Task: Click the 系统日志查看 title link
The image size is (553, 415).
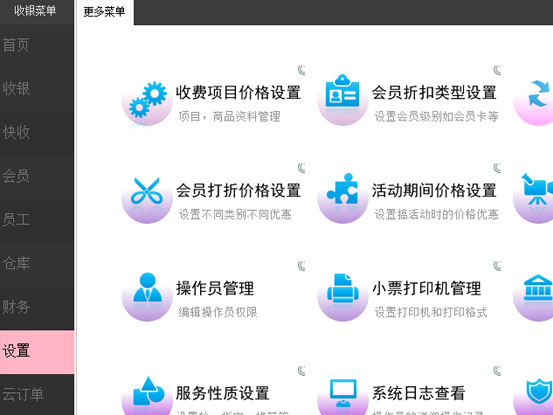Action: click(419, 393)
